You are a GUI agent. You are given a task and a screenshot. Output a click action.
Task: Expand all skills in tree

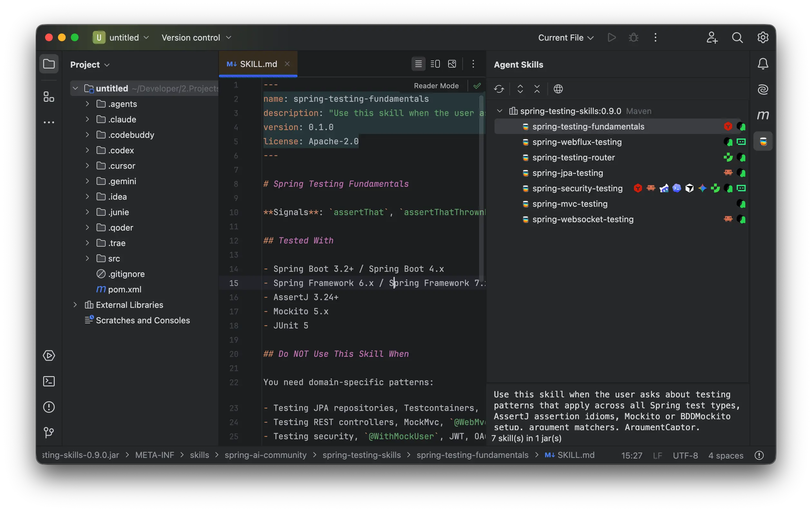(x=520, y=89)
